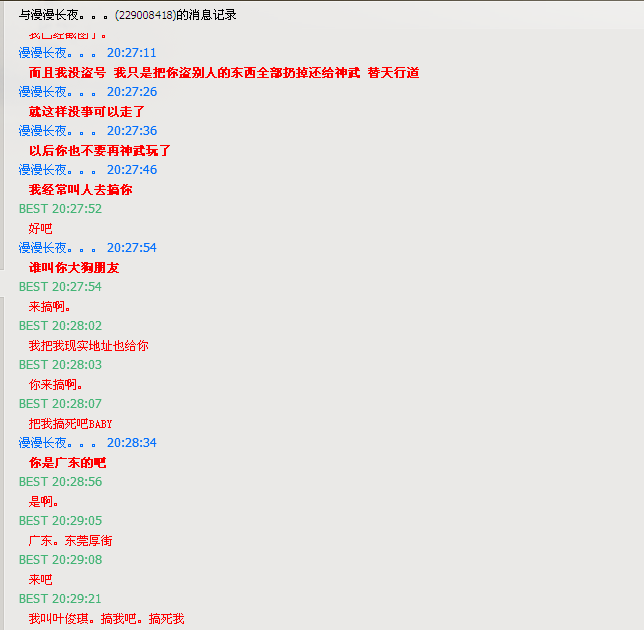This screenshot has width=644, height=630.
Task: Click the BEST sender header at 20:28:02
Action: (x=60, y=326)
